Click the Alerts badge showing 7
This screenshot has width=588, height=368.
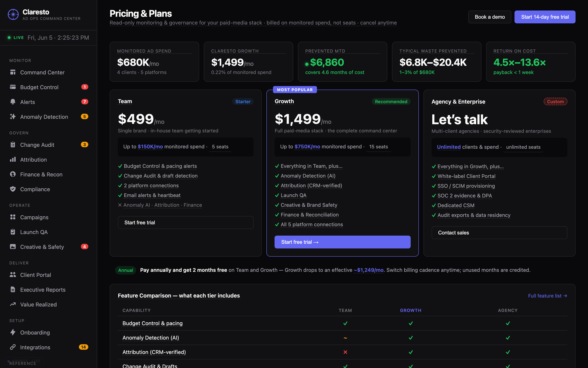click(85, 102)
